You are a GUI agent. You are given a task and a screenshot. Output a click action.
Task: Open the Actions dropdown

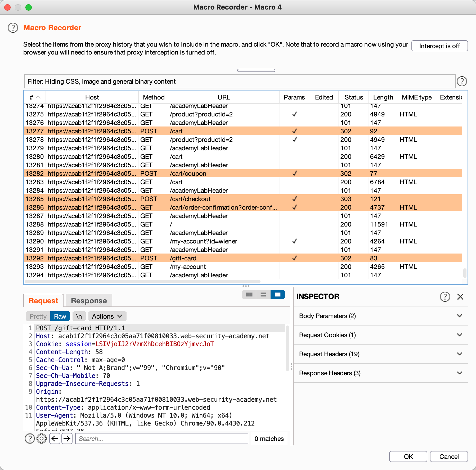click(107, 316)
